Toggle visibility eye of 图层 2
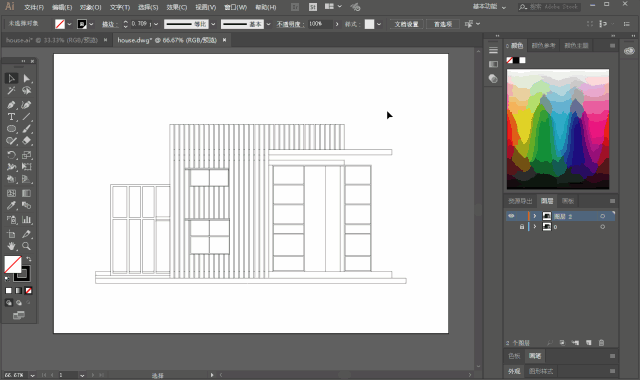Image resolution: width=640 pixels, height=380 pixels. tap(511, 216)
